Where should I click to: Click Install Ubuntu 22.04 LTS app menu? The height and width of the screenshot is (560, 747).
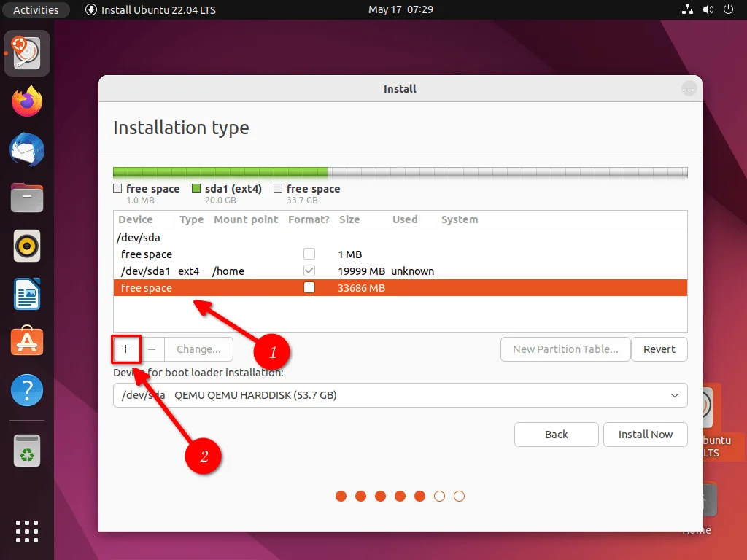pos(151,9)
